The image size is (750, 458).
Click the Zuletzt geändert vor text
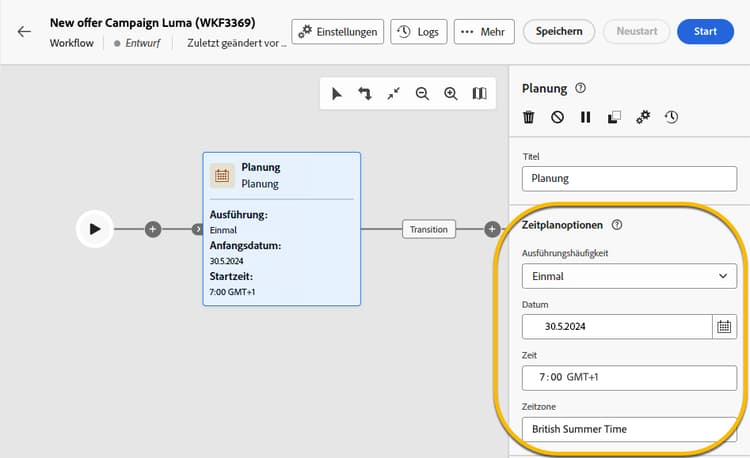(237, 43)
